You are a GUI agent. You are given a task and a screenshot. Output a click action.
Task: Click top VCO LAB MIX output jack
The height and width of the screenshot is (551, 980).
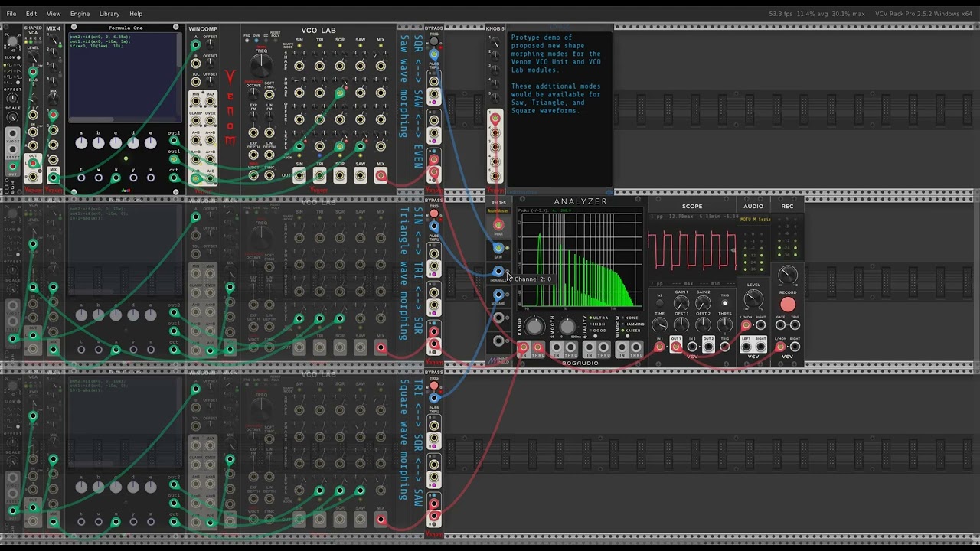pyautogui.click(x=381, y=175)
